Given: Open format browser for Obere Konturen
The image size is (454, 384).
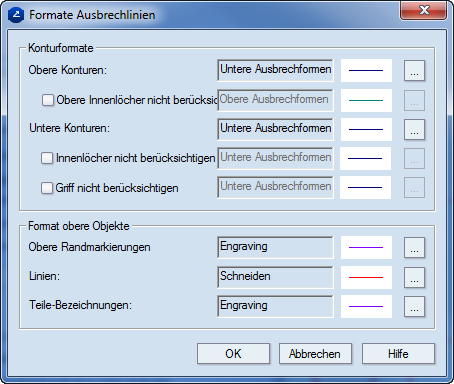Looking at the screenshot, I should tap(414, 71).
